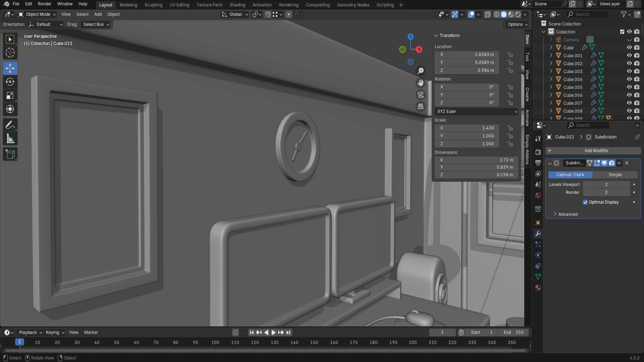Expand Cube.005 in the outliner tree
Image resolution: width=644 pixels, height=362 pixels.
pos(551,87)
